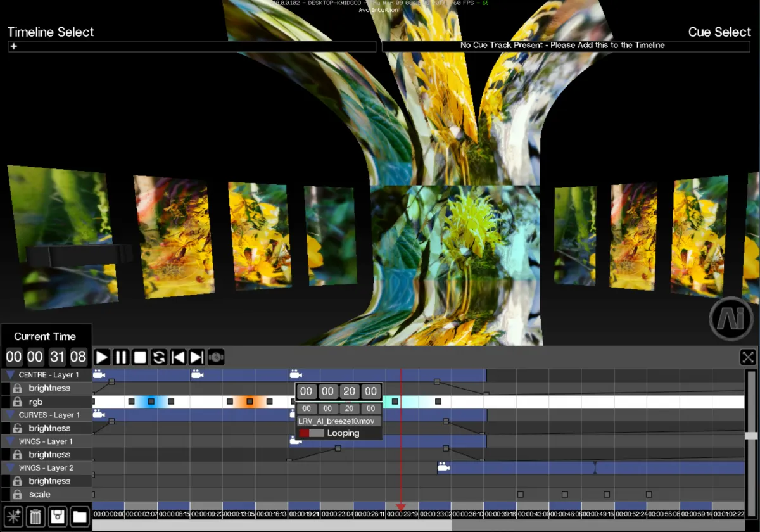Open the folder icon to load a timeline

click(79, 516)
